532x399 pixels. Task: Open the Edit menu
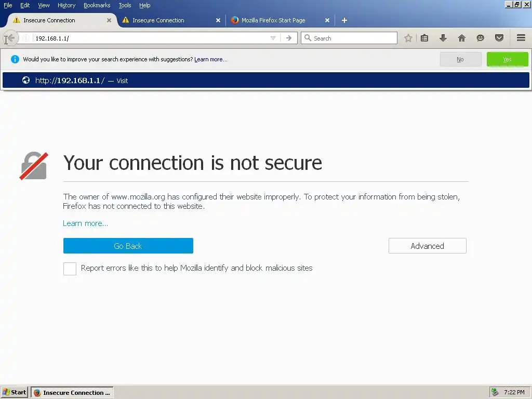(x=25, y=5)
